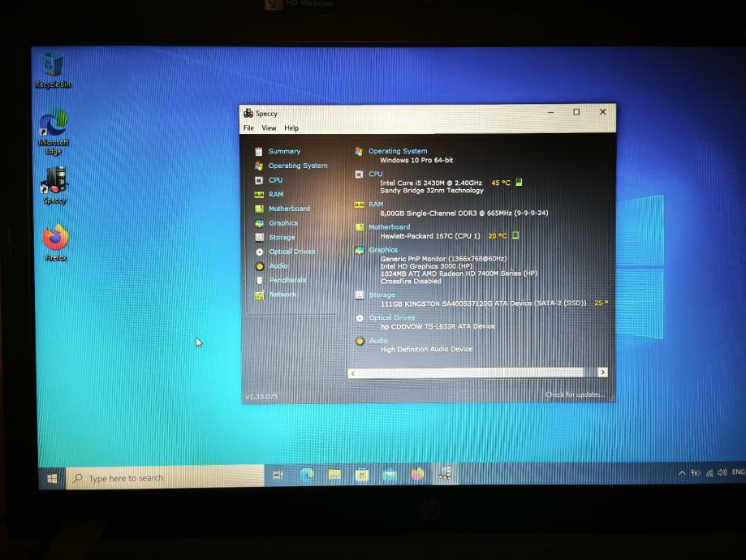Click the Summary clipboard icon in sidebar
746x560 pixels.
[258, 151]
